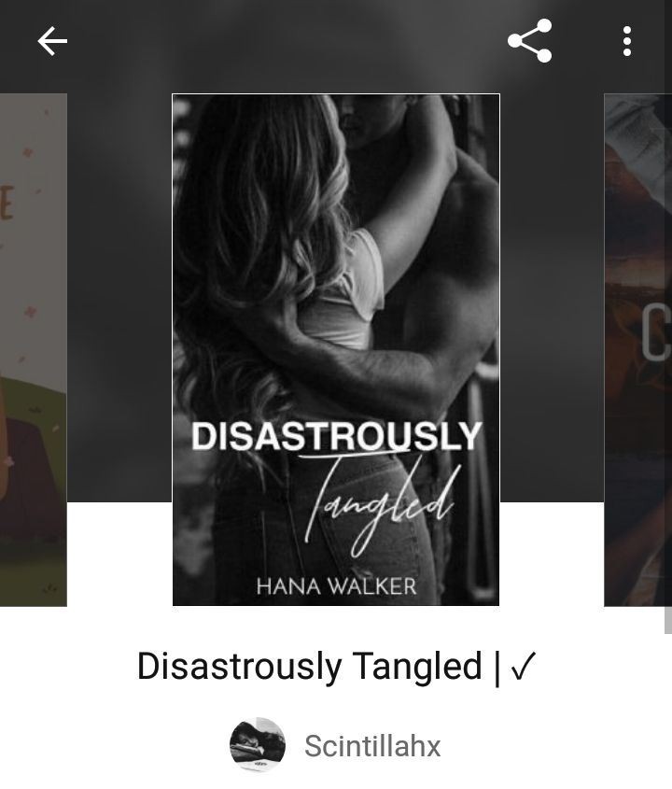The image size is (672, 789).
Task: Select the Disastrously Tangled title text
Action: (309, 667)
